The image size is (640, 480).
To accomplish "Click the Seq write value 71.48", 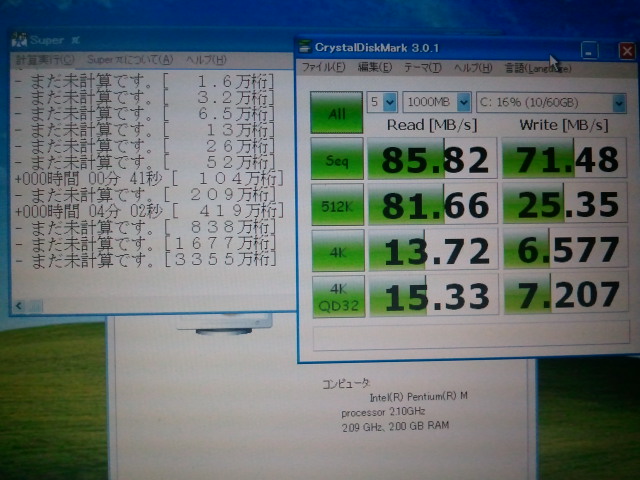I will (564, 159).
